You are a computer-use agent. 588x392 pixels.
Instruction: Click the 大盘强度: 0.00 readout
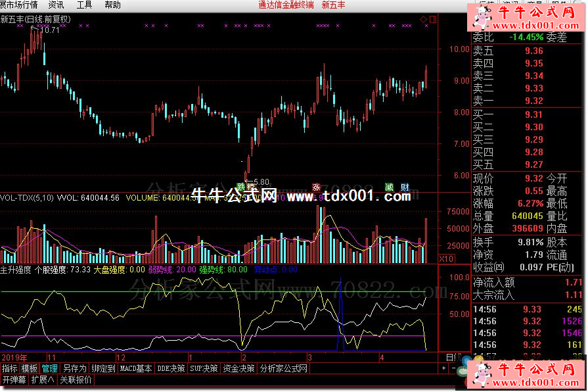[119, 270]
